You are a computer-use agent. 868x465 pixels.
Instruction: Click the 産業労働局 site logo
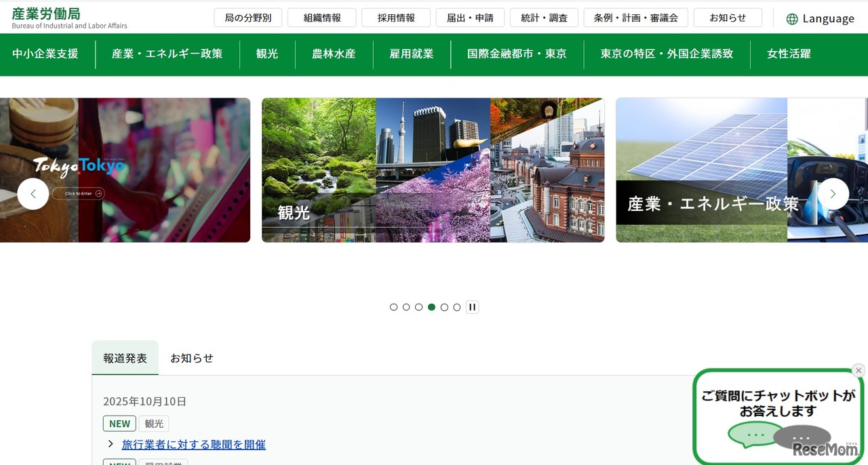[69, 18]
